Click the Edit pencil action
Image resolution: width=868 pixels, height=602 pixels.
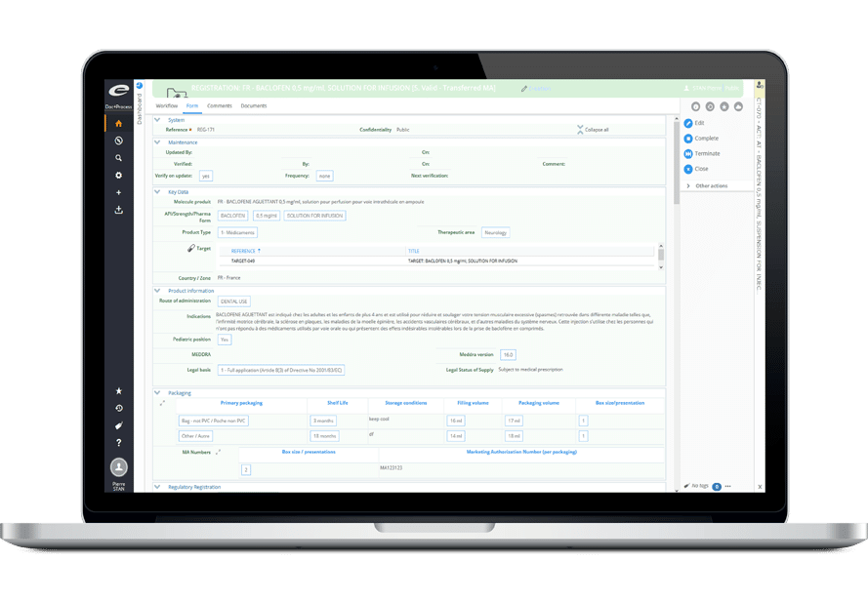pos(694,123)
